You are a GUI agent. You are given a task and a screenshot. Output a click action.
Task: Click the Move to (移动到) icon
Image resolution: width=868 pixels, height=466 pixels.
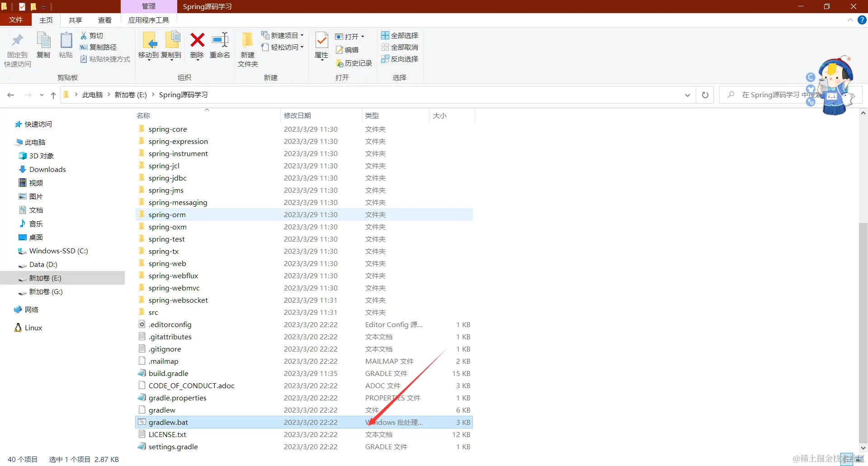click(x=149, y=40)
